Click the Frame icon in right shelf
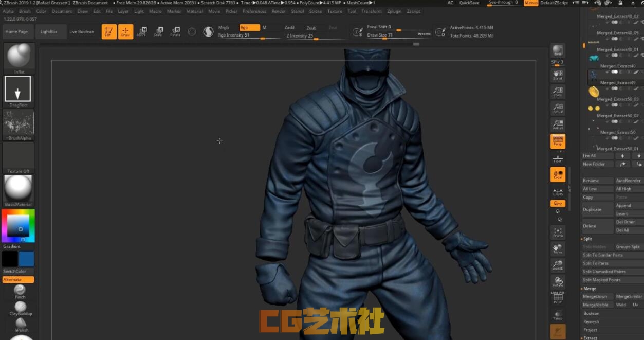 [x=558, y=232]
